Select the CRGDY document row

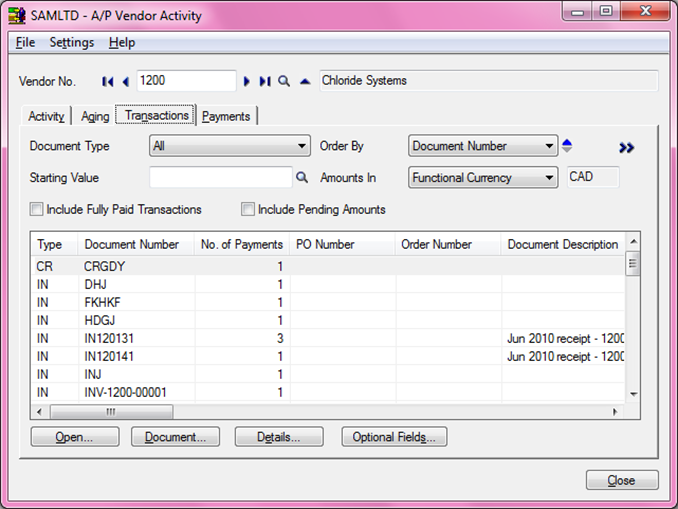coord(328,266)
